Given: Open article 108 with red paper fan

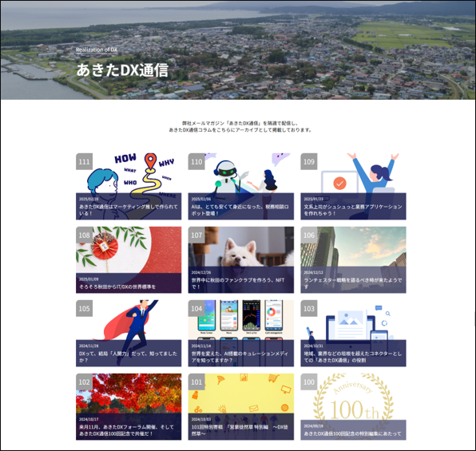Looking at the screenshot, I should pos(129,259).
